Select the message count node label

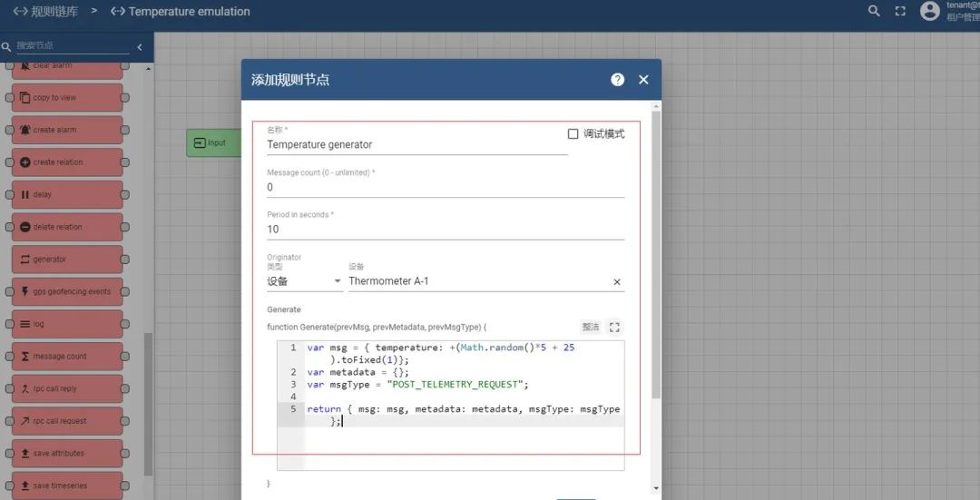tap(60, 357)
